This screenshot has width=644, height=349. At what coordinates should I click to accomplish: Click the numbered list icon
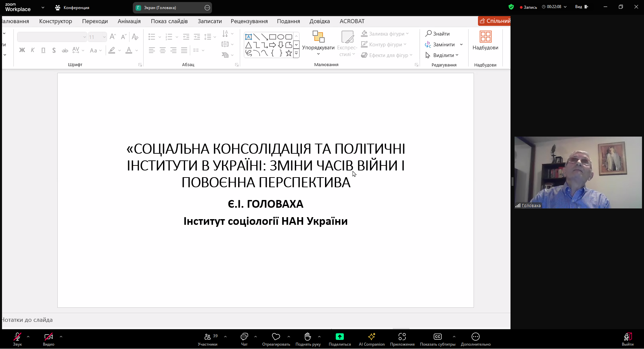pos(169,37)
